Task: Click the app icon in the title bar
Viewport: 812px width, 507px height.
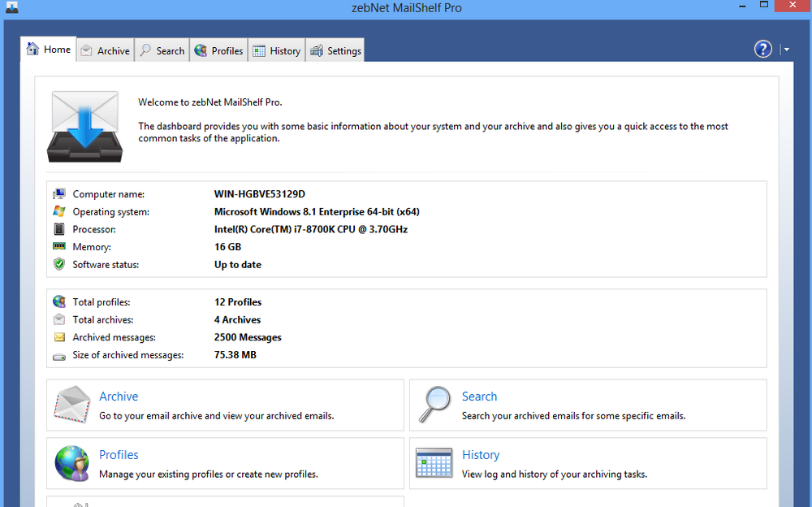Action: coord(11,7)
